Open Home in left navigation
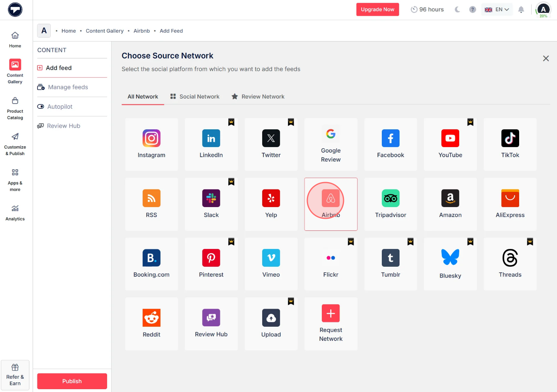This screenshot has height=392, width=557. 15,39
